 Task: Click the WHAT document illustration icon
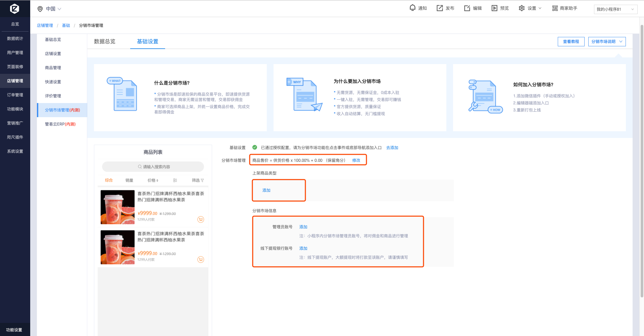tap(122, 94)
